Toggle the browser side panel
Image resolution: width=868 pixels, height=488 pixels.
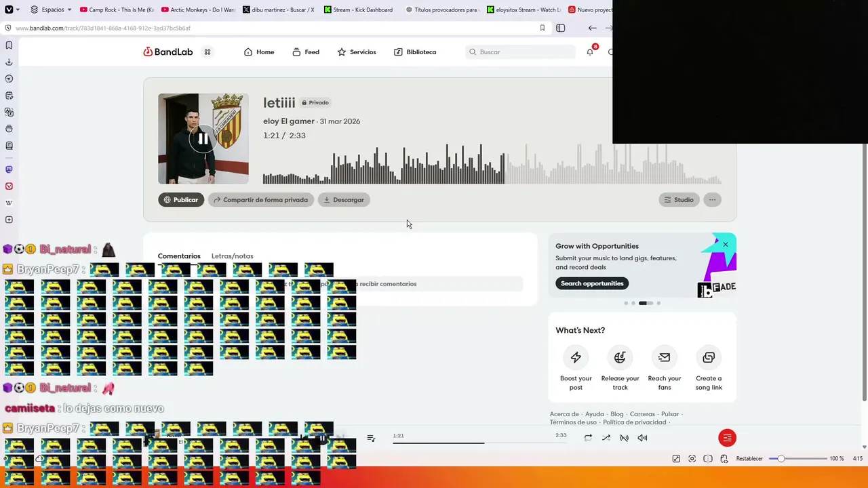pos(560,28)
